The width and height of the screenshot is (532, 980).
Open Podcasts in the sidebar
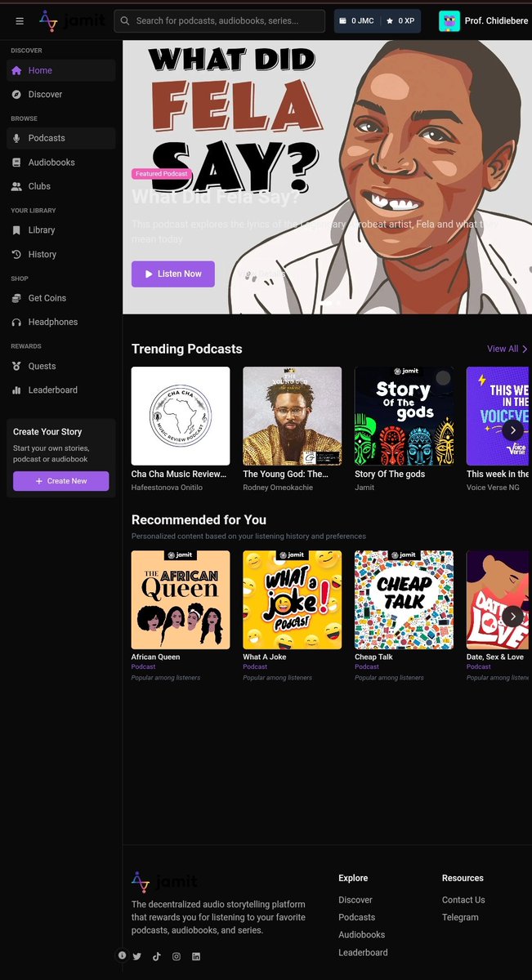[61, 138]
